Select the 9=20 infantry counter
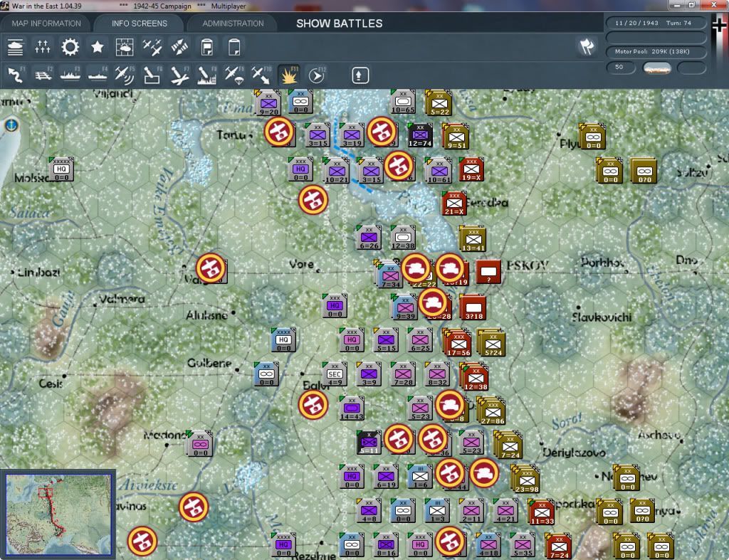Image resolution: width=729 pixels, height=560 pixels. click(x=268, y=102)
